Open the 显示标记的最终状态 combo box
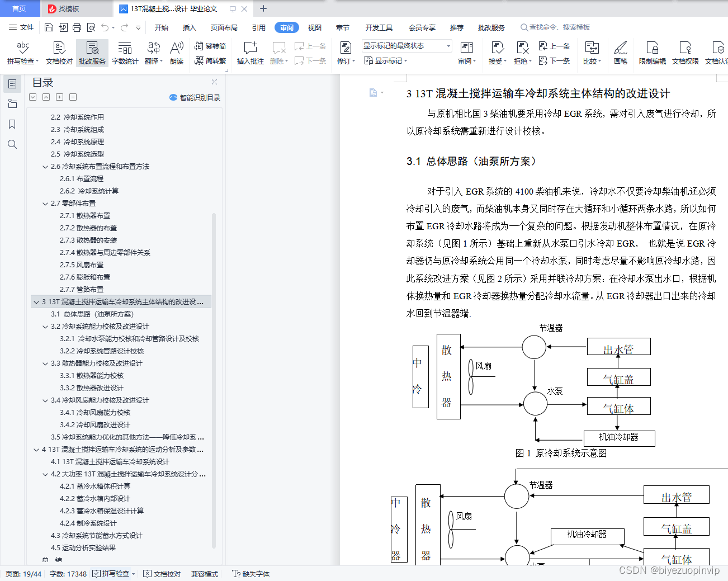The width and height of the screenshot is (728, 581). (406, 46)
